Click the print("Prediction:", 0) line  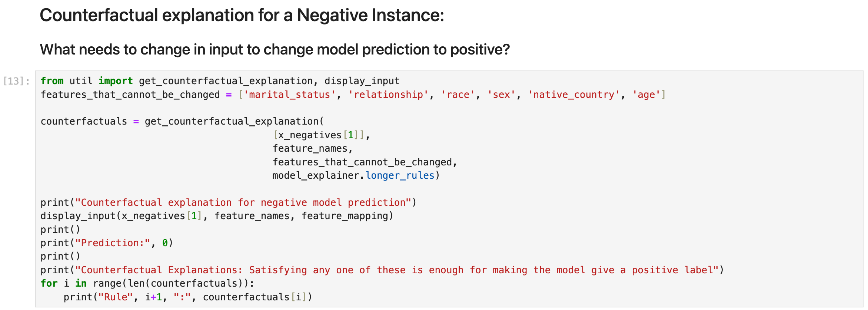[107, 243]
